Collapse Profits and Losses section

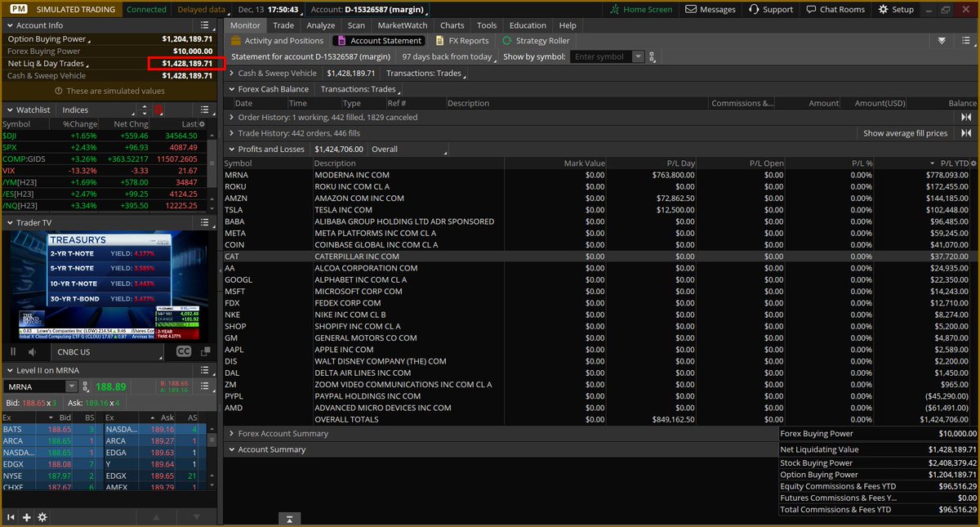point(231,150)
